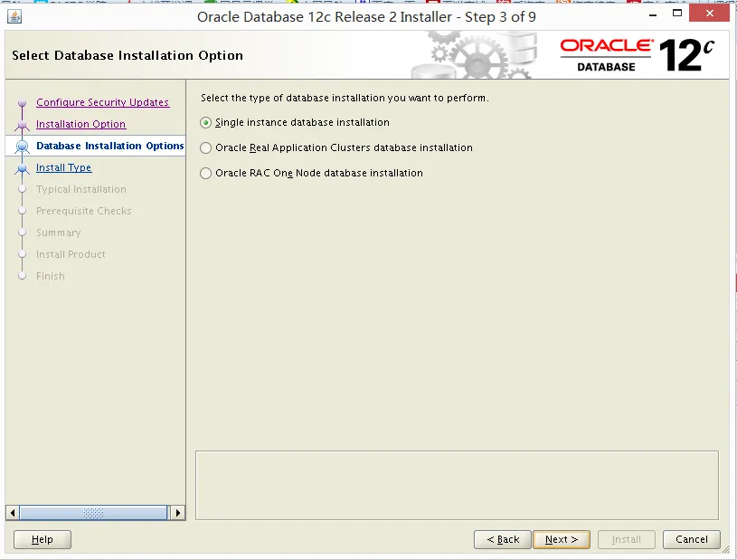Click right arrow of sidebar scrollbar
The width and height of the screenshot is (737, 560).
click(177, 513)
